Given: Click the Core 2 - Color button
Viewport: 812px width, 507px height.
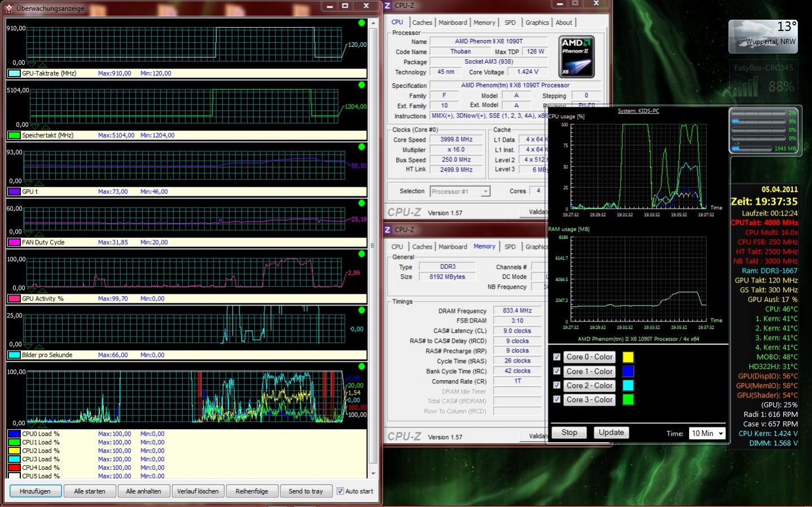Looking at the screenshot, I should (590, 385).
